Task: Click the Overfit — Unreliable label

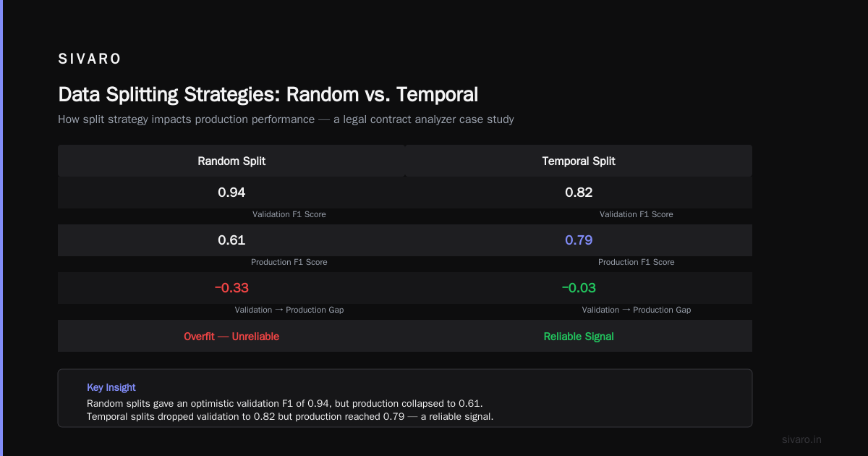Action: click(231, 337)
